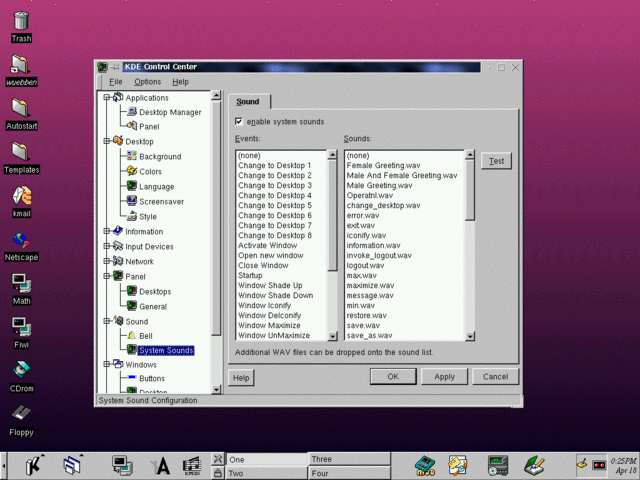Switch to virtual desktop Four

tap(349, 473)
